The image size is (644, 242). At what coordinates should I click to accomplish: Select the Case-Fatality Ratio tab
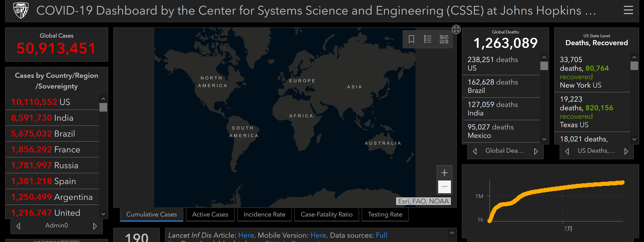point(326,214)
